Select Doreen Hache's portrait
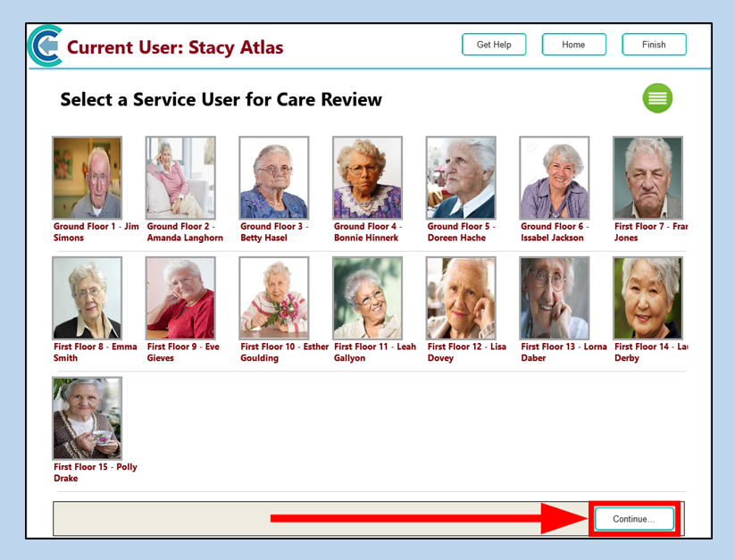Image resolution: width=735 pixels, height=560 pixels. [461, 178]
